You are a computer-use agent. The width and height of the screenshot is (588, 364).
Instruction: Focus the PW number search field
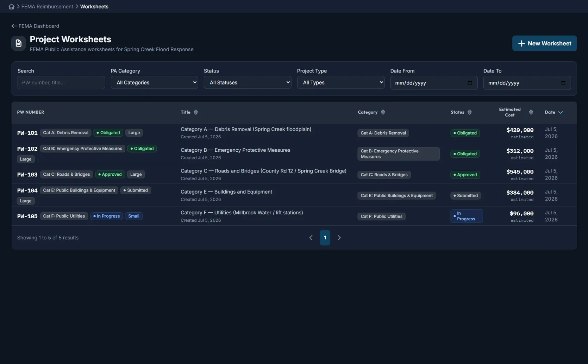point(61,83)
